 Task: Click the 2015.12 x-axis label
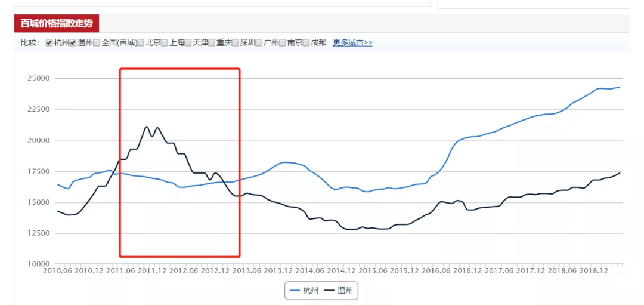(x=405, y=272)
